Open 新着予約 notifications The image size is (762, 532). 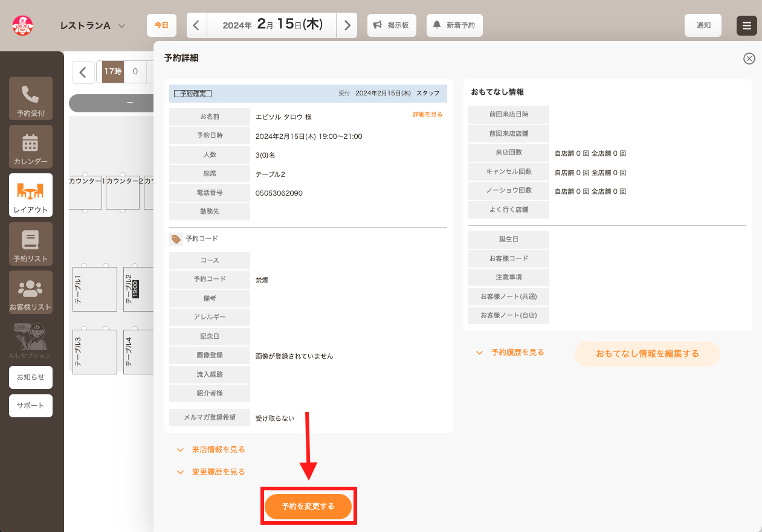(x=454, y=25)
